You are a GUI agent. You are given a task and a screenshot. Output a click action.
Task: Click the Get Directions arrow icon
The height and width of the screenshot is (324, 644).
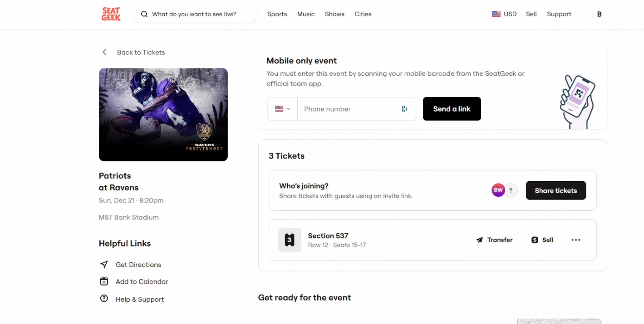click(104, 264)
